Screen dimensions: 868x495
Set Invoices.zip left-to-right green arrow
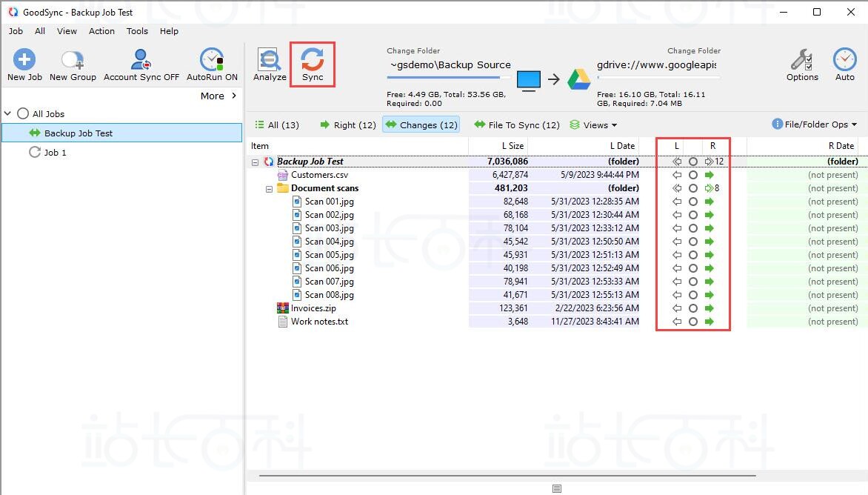tap(709, 308)
